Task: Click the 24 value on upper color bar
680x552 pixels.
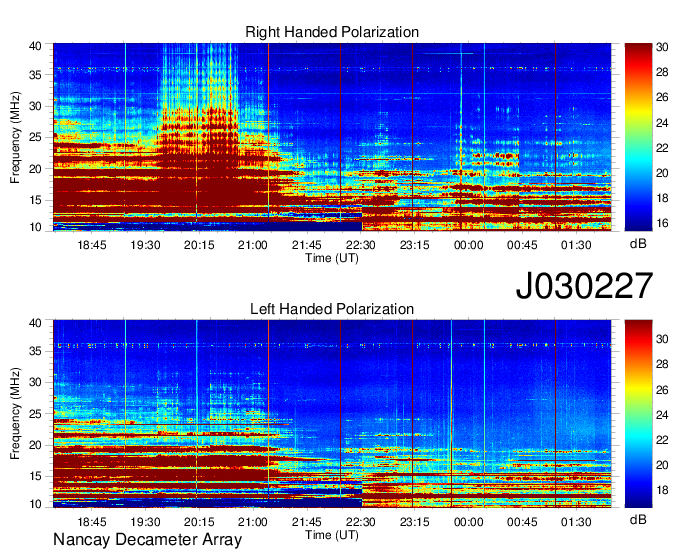Action: point(662,123)
